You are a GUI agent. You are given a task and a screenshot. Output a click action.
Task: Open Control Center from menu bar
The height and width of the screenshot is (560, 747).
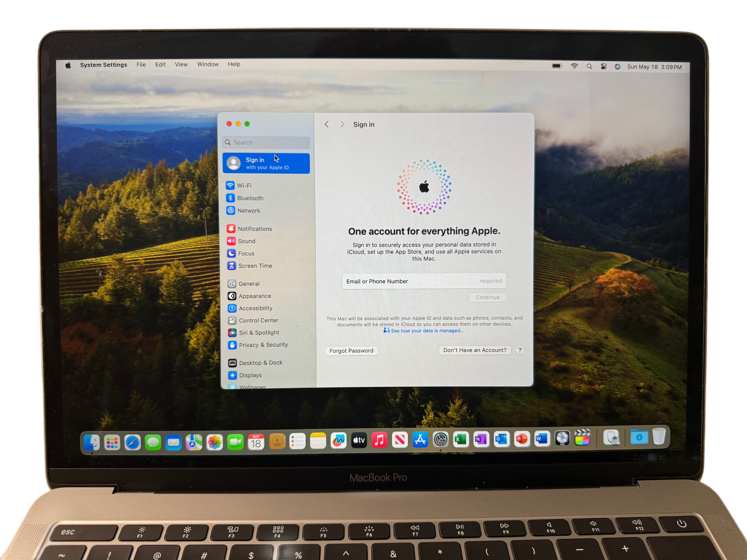tap(604, 66)
